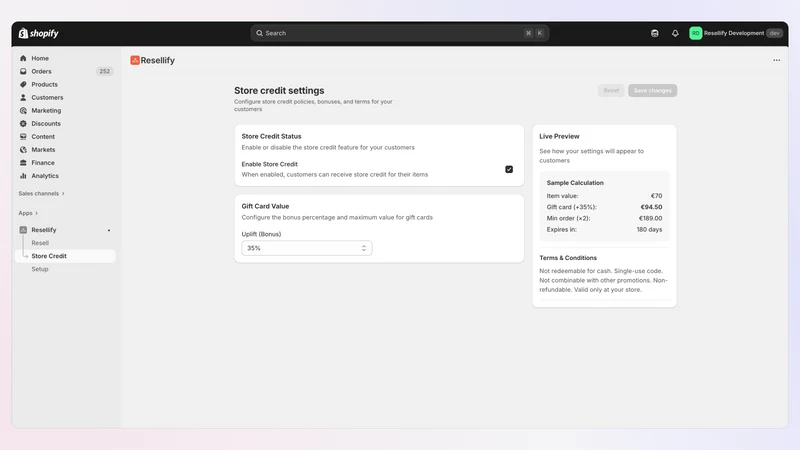Click the Finance bank icon
This screenshot has width=800, height=450.
[x=23, y=163]
